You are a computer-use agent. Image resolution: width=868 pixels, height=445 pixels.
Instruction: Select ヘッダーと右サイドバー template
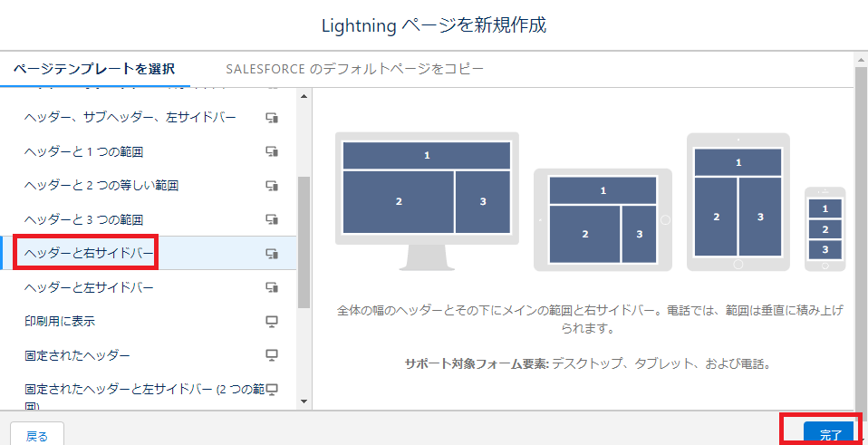pyautogui.click(x=149, y=253)
